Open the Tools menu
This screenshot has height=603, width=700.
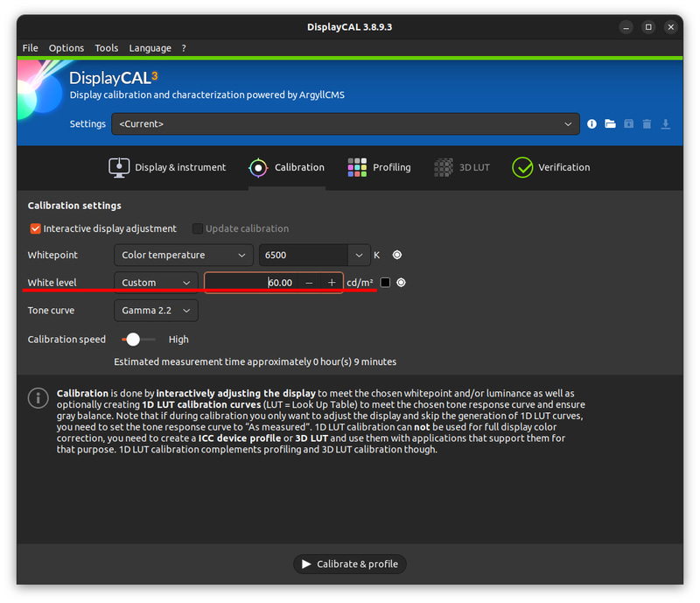(106, 48)
